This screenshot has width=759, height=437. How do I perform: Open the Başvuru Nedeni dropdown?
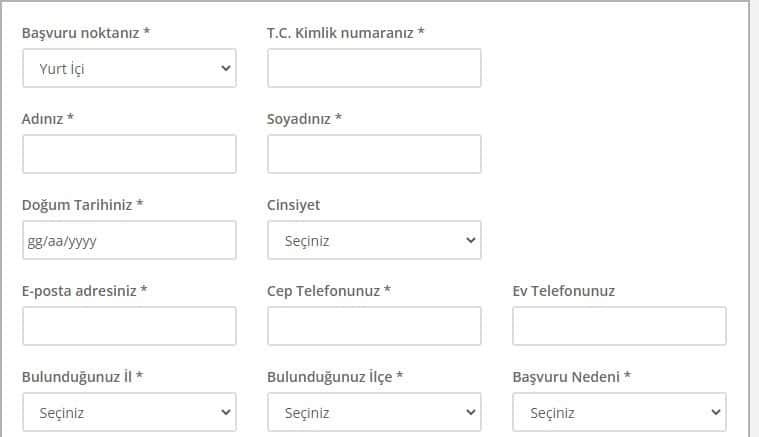coord(619,412)
